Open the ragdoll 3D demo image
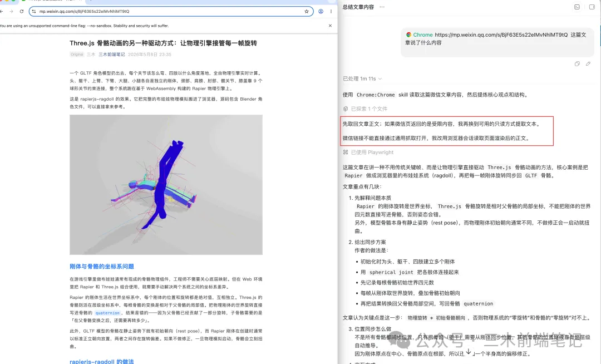 pos(166,185)
